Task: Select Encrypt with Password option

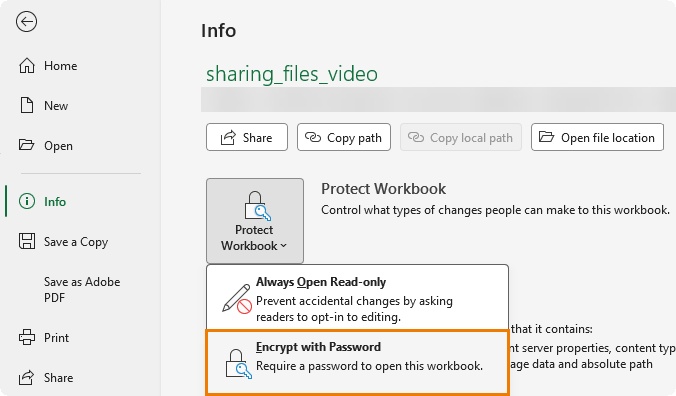Action: 357,362
